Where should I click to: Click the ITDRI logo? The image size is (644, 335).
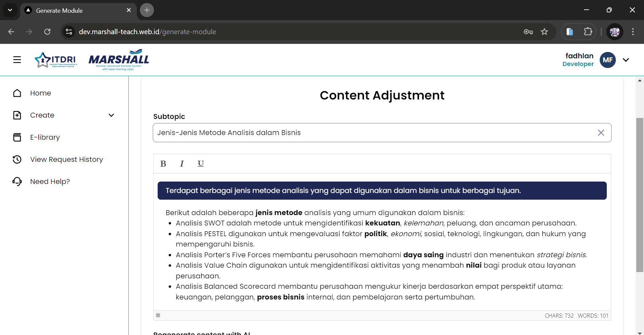(56, 60)
